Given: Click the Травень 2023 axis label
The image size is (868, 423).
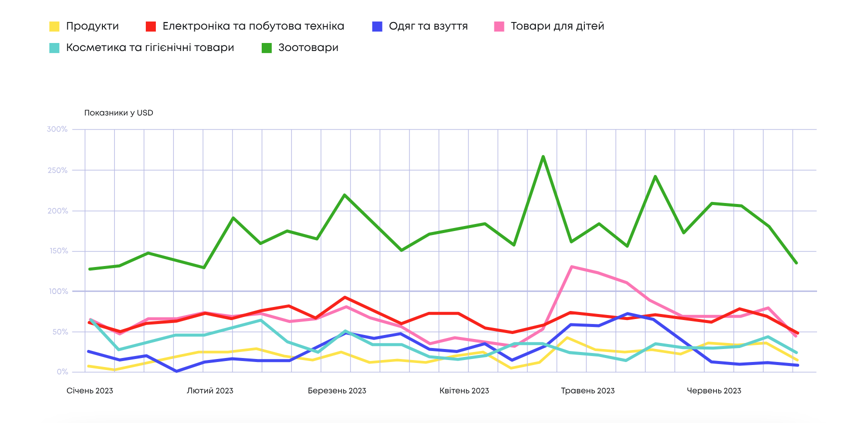Looking at the screenshot, I should pos(587,390).
